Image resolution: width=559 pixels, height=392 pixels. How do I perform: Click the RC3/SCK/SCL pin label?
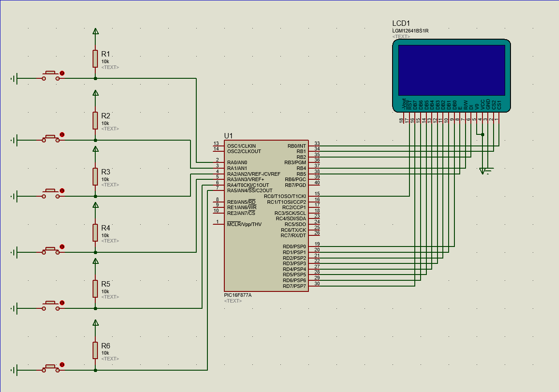[x=290, y=213]
